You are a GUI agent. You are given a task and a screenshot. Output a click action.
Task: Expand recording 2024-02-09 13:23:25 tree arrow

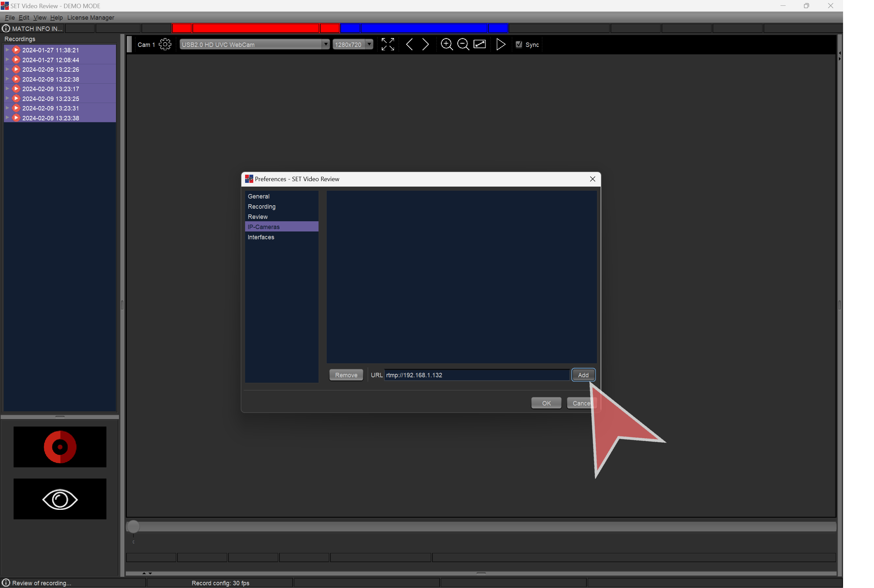click(7, 98)
